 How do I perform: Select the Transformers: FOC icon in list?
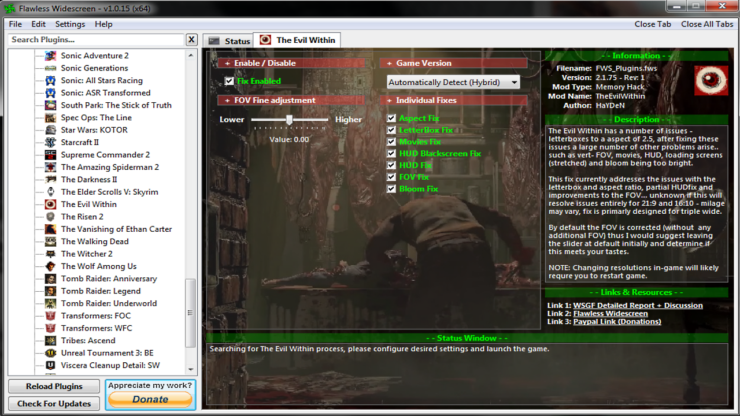[50, 315]
